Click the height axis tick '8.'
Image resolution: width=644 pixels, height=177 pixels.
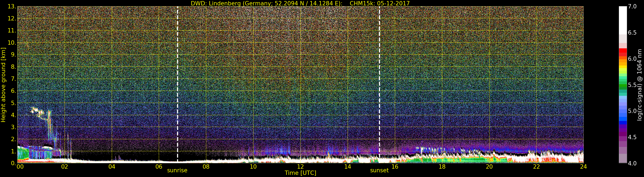[13, 67]
